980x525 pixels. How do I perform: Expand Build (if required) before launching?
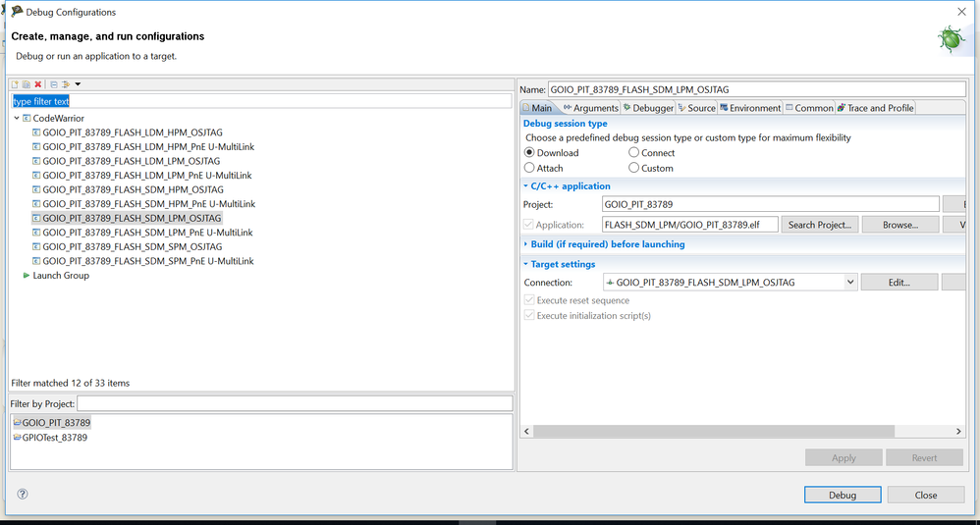(525, 244)
